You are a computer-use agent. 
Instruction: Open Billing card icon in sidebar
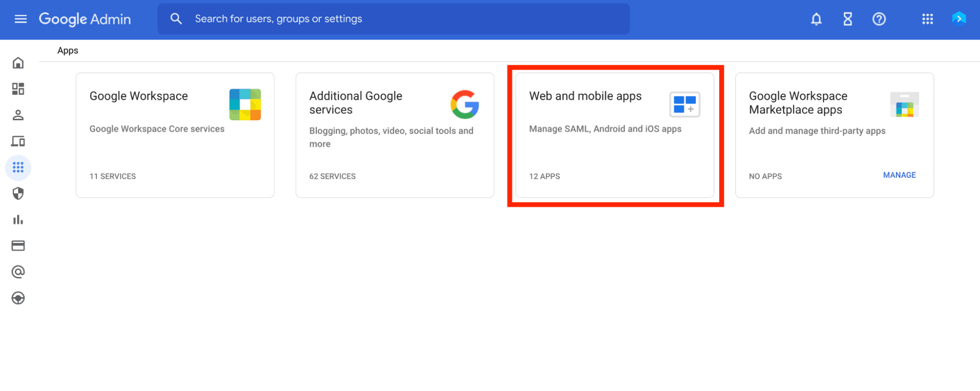coord(18,246)
